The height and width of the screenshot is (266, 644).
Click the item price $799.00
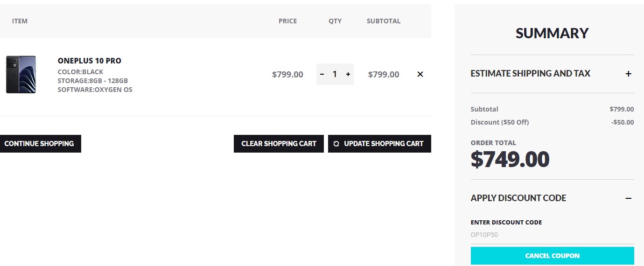point(287,75)
